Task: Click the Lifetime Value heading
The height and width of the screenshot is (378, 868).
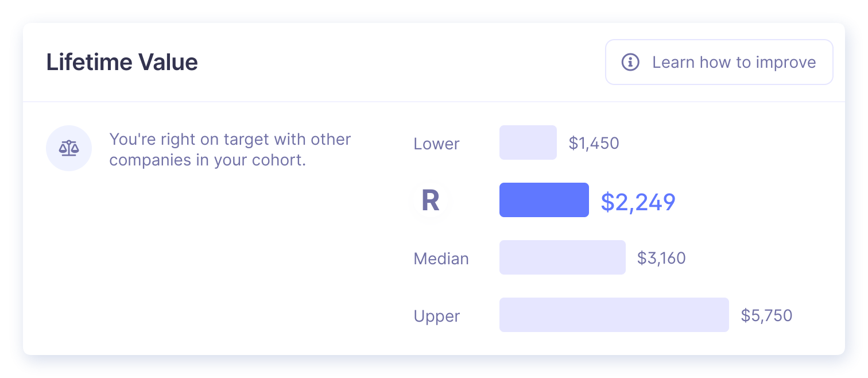Action: (x=122, y=62)
